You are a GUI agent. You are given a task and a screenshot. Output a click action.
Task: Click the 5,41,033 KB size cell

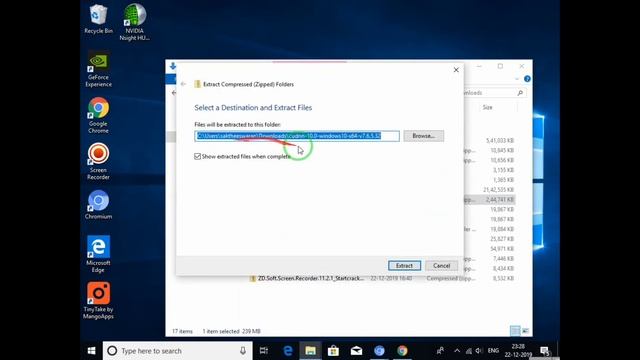point(500,140)
